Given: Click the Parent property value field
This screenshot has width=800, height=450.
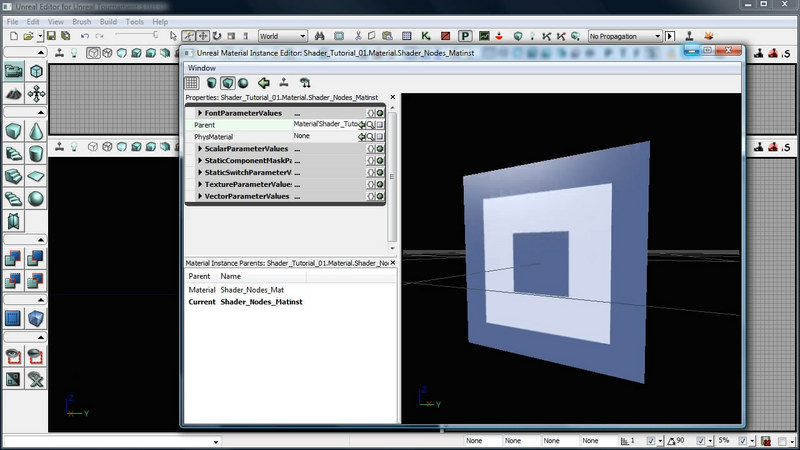Looking at the screenshot, I should click(x=324, y=125).
